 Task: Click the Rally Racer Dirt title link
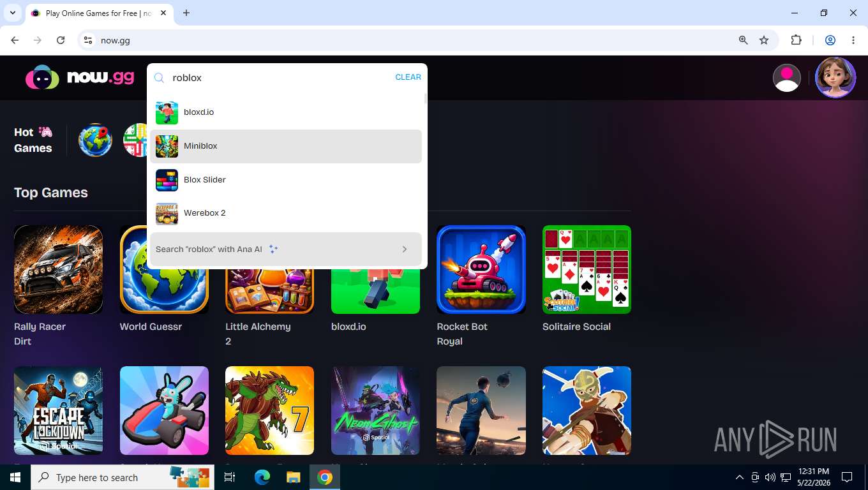(x=40, y=334)
